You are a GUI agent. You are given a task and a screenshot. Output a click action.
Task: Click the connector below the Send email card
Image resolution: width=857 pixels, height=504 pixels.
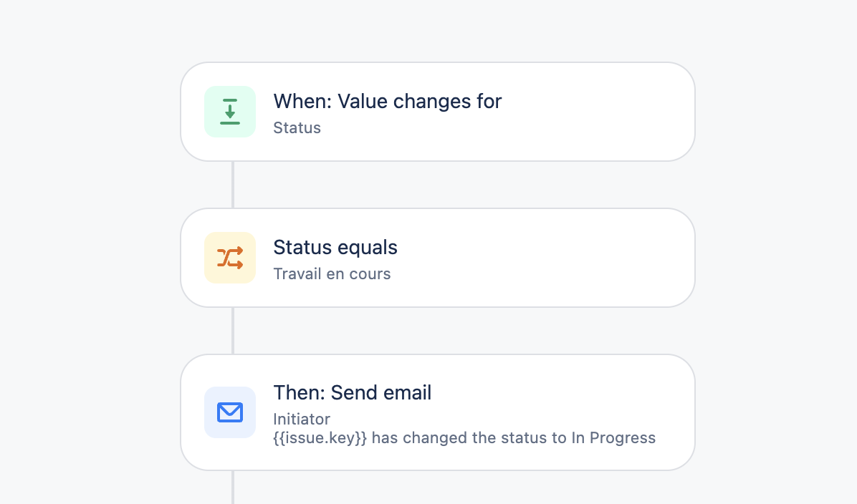(x=233, y=487)
